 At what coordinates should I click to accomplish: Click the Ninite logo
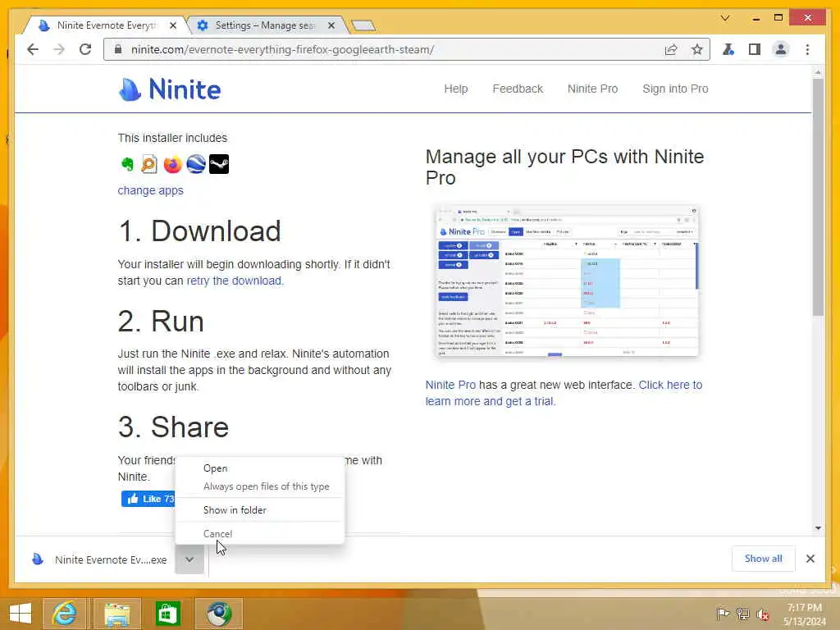(169, 89)
